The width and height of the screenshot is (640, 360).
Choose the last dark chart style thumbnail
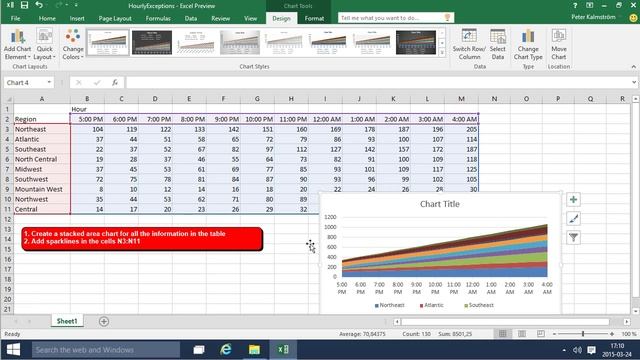click(416, 42)
